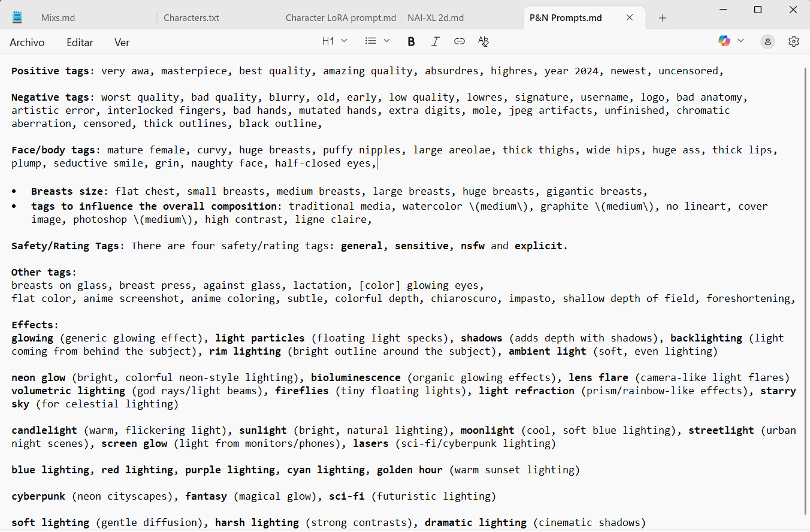Click the 'chiaroscuro' tag text

464,298
